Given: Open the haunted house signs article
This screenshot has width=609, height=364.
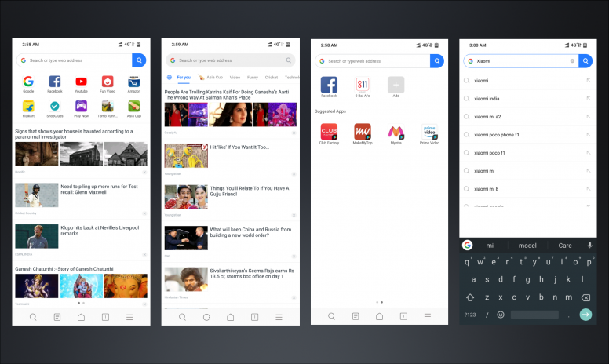Looking at the screenshot, I should [81, 150].
